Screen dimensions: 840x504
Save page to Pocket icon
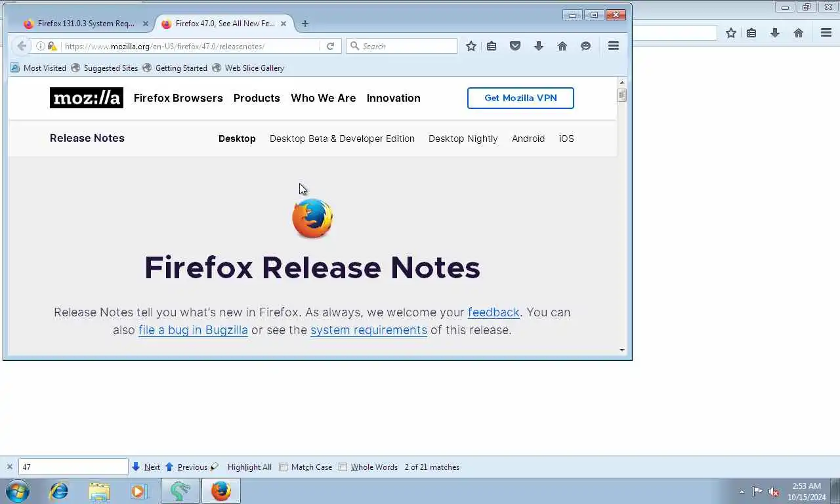click(x=515, y=46)
